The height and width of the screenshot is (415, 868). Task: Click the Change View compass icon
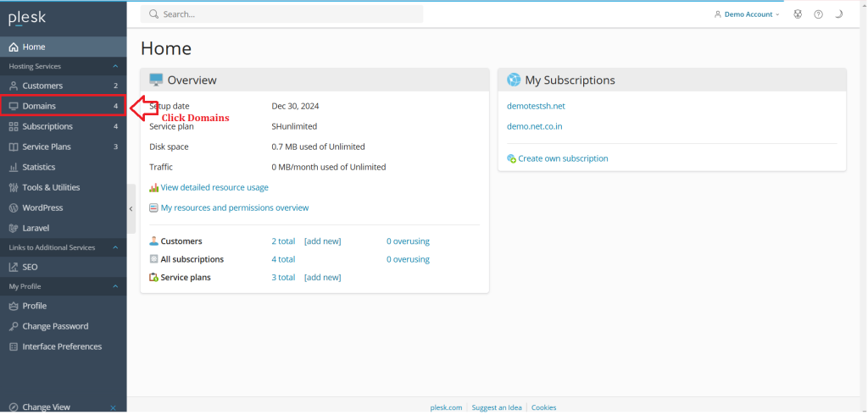pos(14,407)
